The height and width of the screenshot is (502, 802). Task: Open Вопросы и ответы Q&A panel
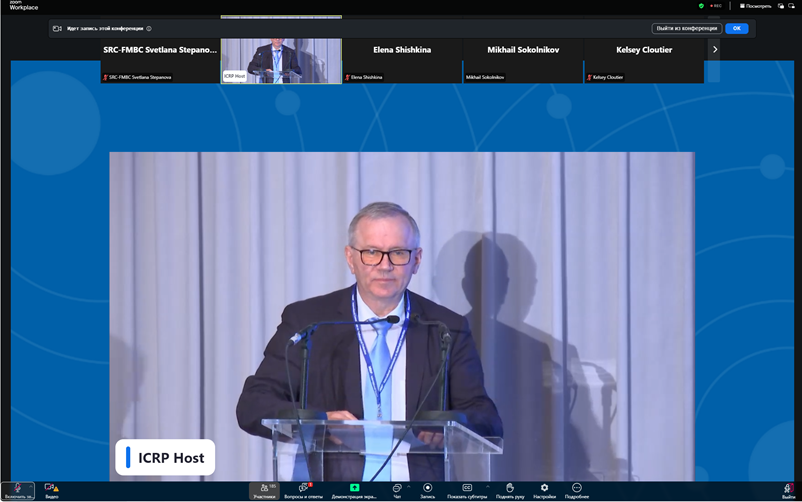click(303, 489)
